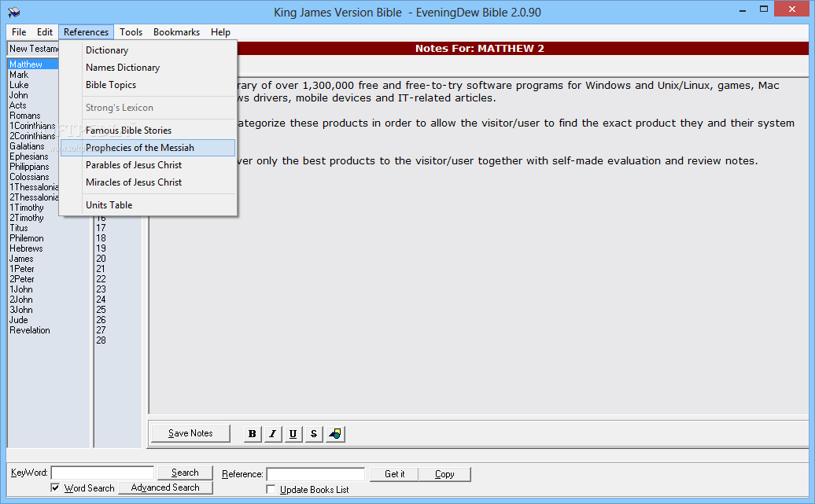
Task: Open Miracles of Jesus Christ
Action: click(x=148, y=182)
